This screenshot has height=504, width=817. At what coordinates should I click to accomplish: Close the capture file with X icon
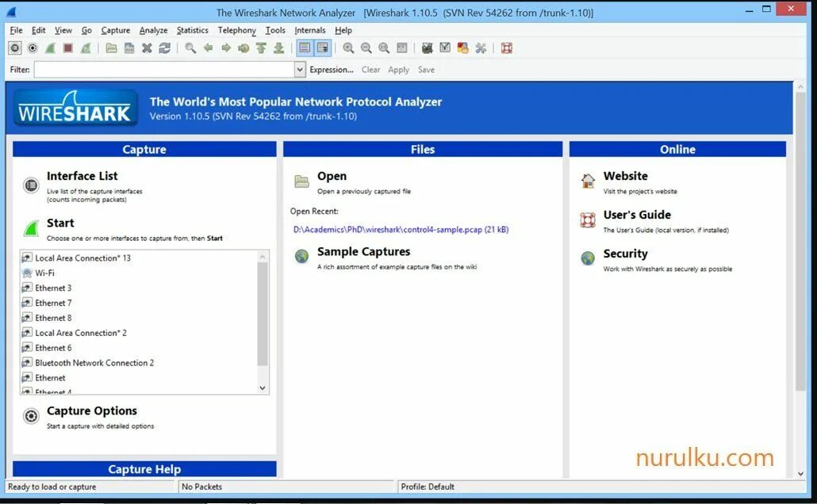tap(147, 48)
